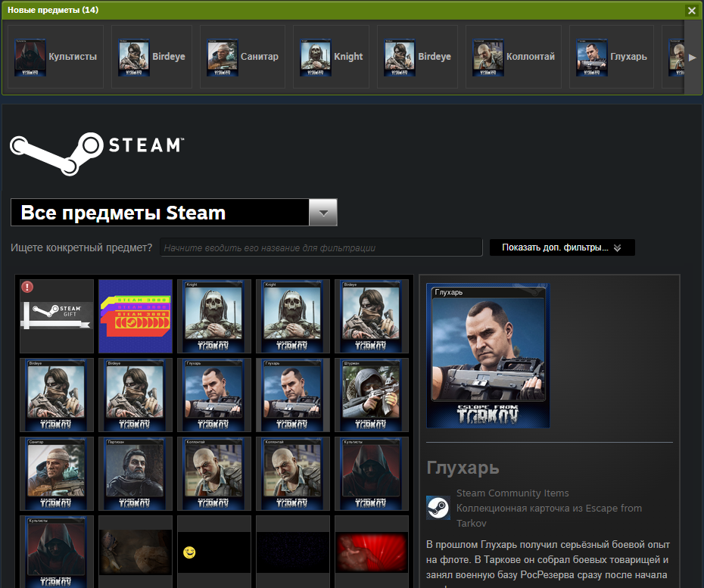
Task: Select the yellow smiley emoticon item
Action: coord(214,552)
